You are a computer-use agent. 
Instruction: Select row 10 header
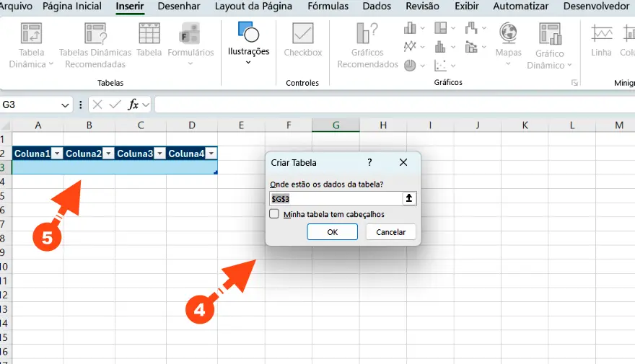click(4, 267)
